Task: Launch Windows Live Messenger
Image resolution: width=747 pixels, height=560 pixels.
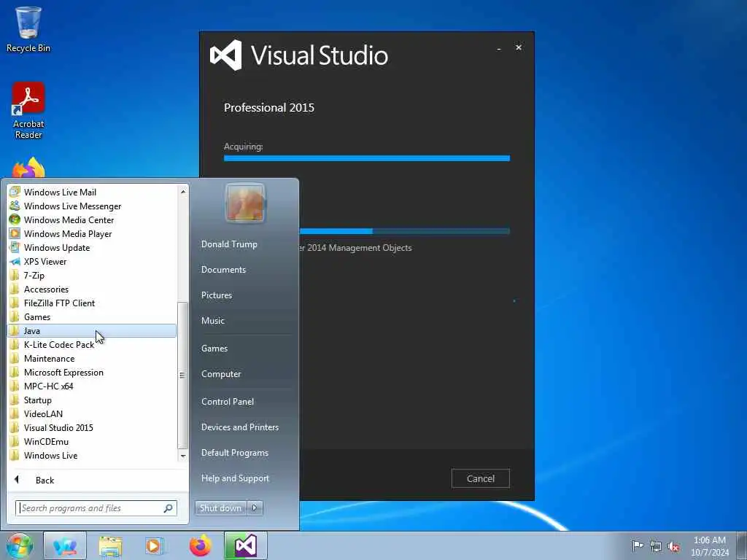Action: (92, 206)
